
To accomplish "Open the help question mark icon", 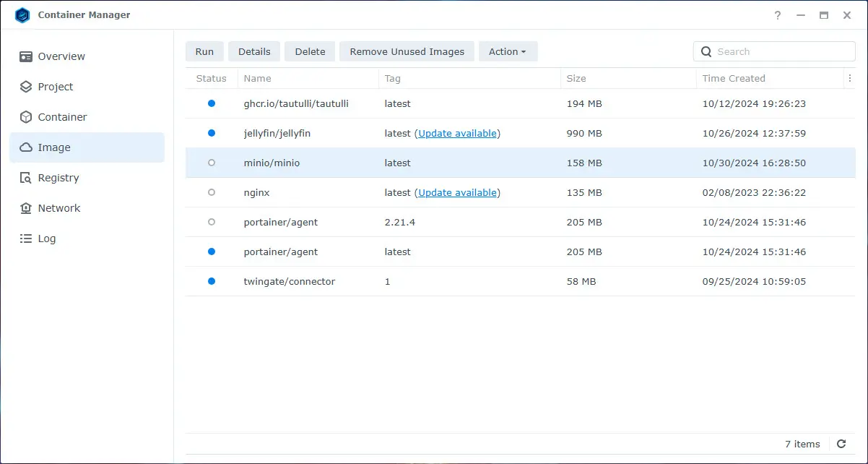I will click(x=778, y=15).
